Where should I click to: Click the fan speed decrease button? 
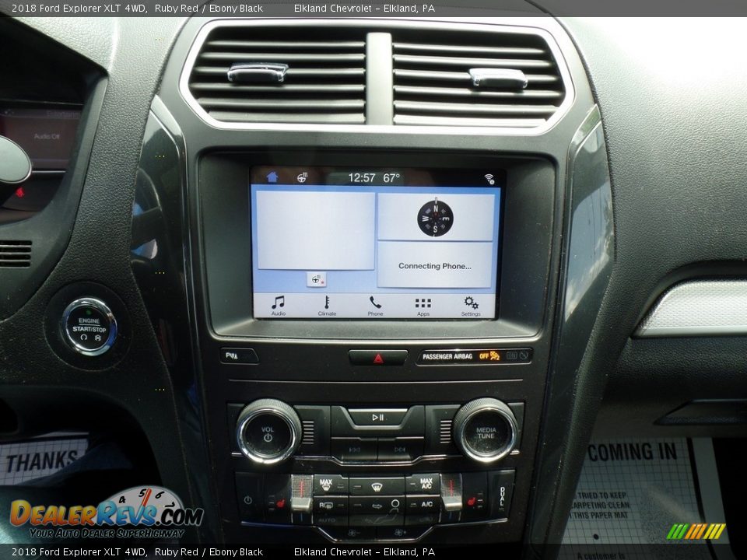tap(353, 532)
